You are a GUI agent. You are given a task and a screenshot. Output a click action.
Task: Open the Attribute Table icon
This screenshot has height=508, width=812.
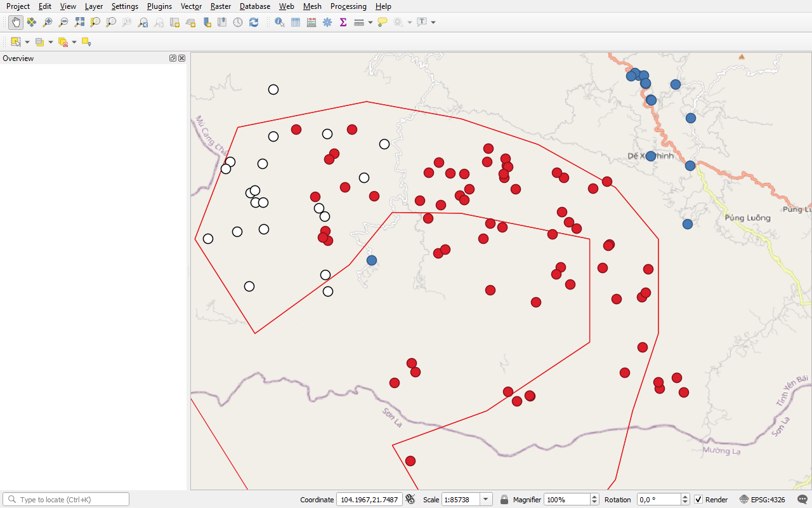coord(296,22)
